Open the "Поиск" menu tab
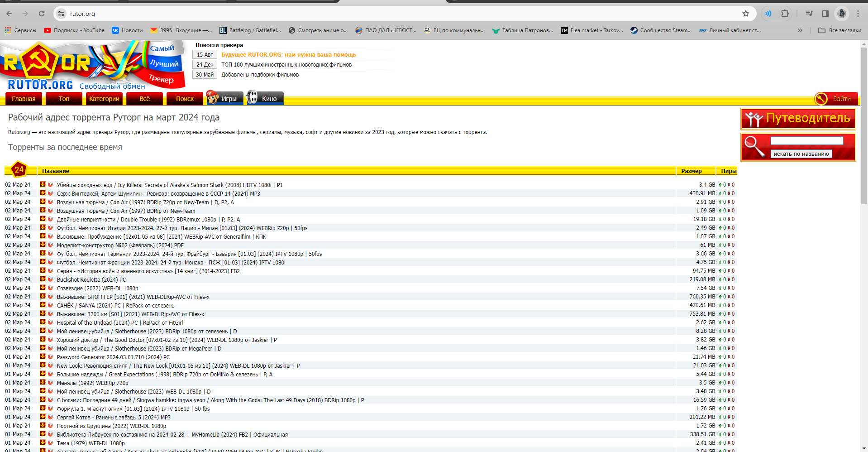This screenshot has height=452, width=868. point(185,99)
